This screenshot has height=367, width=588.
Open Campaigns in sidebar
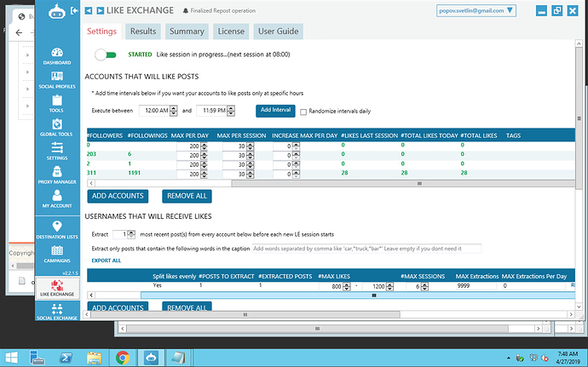click(57, 254)
